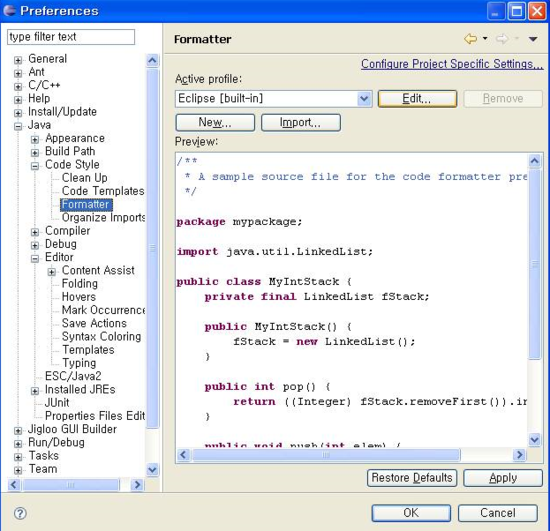Viewport: 550px width, 531px height.
Task: Expand the Content Assist node
Action: click(52, 272)
